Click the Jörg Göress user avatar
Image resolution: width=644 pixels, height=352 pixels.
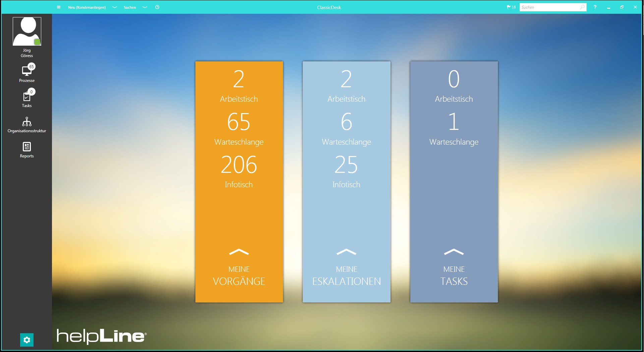tap(27, 31)
